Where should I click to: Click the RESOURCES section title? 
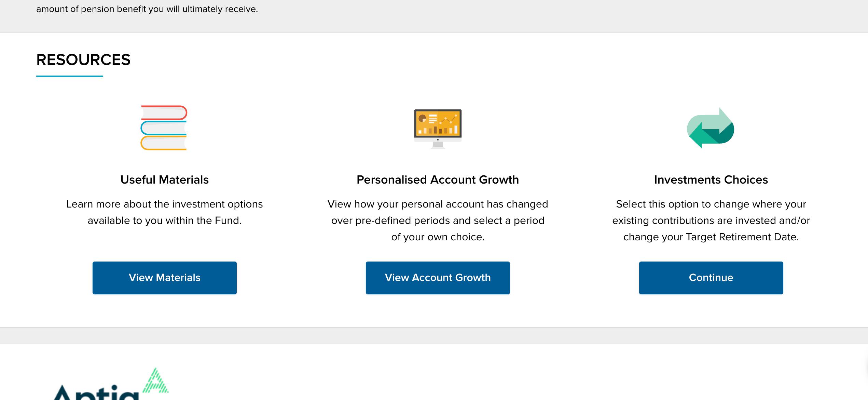[83, 60]
